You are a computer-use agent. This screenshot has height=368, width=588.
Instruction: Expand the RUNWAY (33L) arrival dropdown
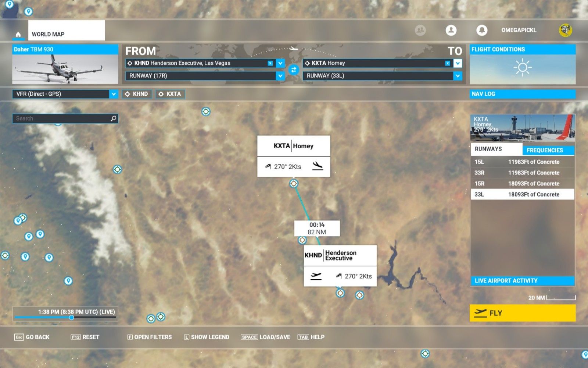(458, 76)
